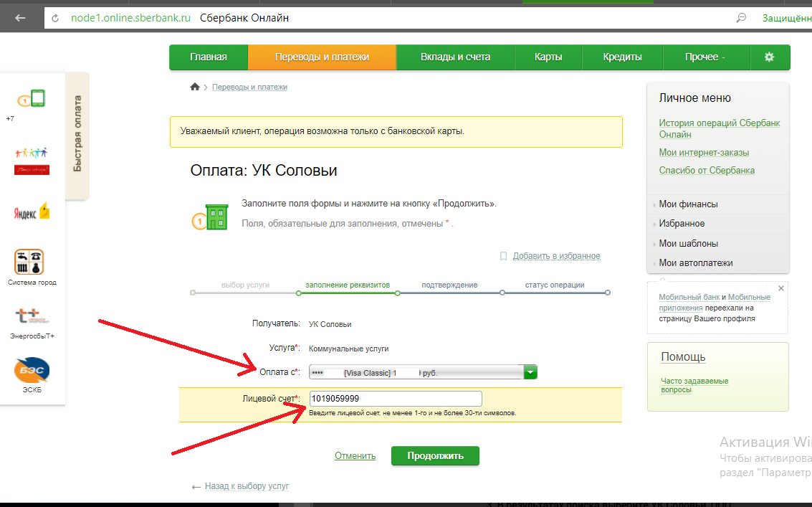Click the Быстрая оплата side tab

[x=77, y=135]
